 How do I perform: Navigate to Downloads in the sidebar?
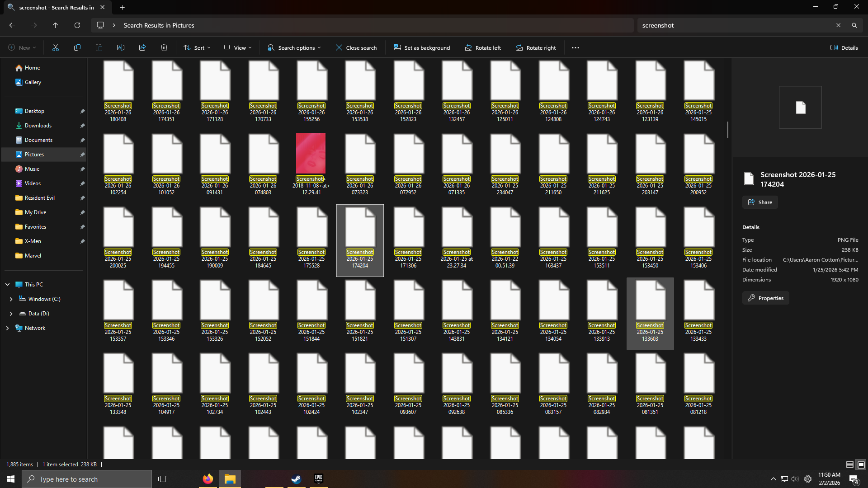coord(38,125)
